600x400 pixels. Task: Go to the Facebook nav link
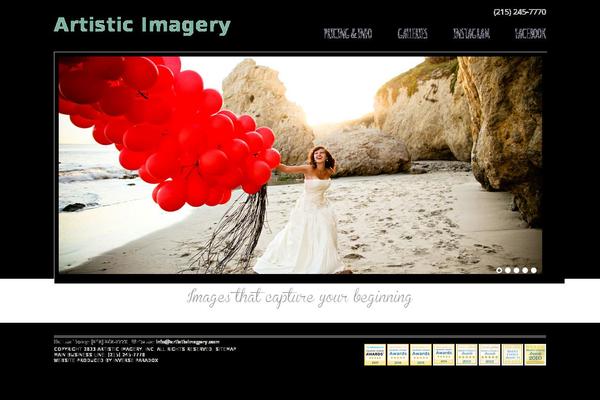click(530, 34)
